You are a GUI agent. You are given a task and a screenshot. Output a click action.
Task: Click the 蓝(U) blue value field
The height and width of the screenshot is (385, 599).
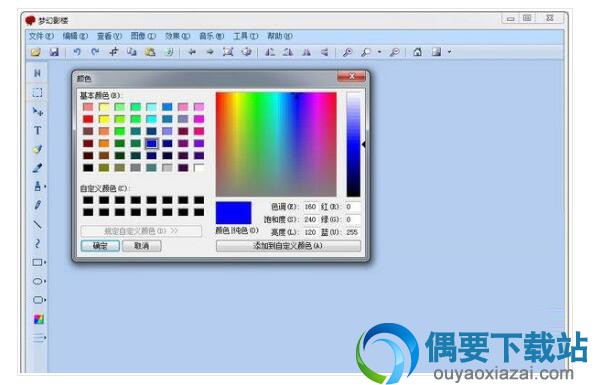(353, 232)
